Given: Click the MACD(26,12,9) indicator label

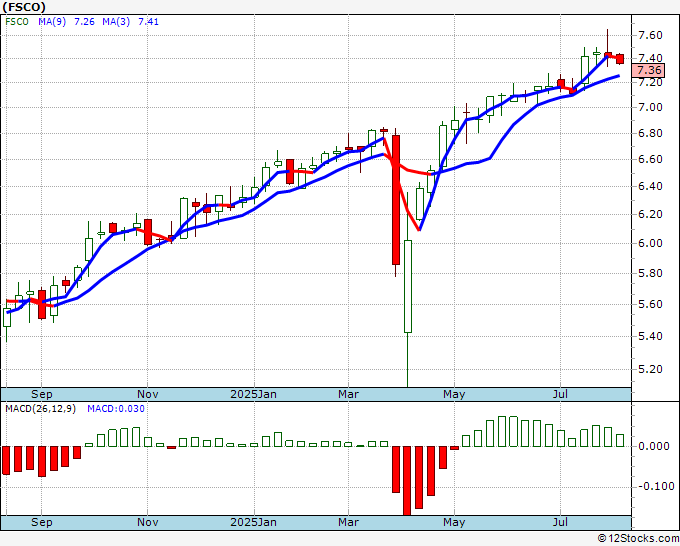Looking at the screenshot, I should point(40,409).
